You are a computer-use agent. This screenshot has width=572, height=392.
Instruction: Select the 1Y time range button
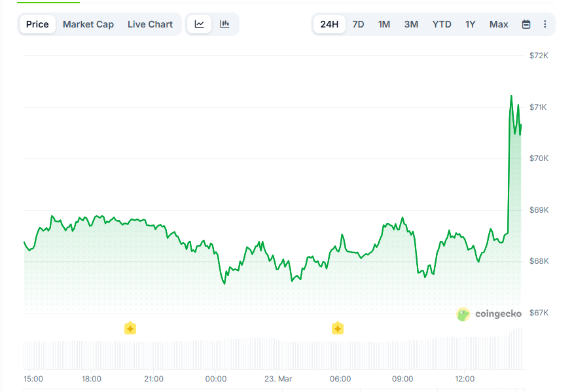(x=470, y=24)
